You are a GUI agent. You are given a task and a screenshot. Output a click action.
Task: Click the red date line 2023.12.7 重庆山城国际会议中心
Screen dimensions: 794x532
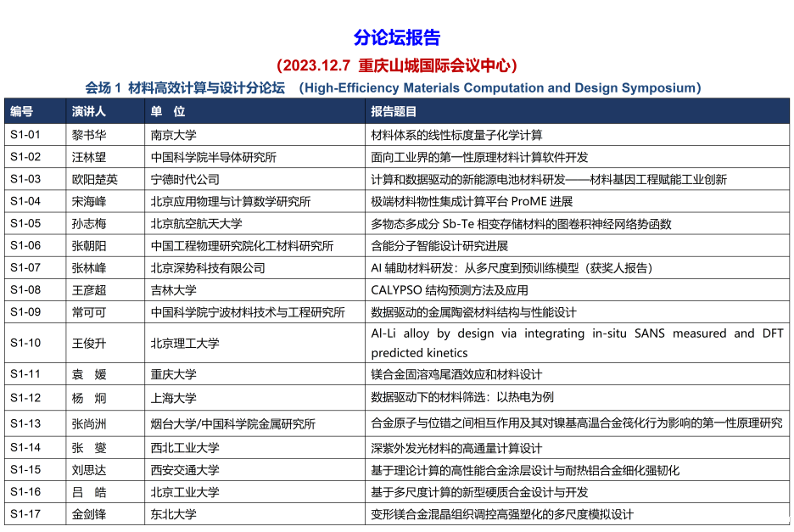397,65
